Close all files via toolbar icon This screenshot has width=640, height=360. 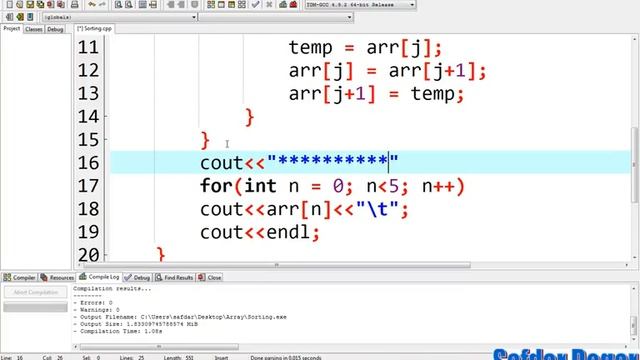(x=61, y=4)
